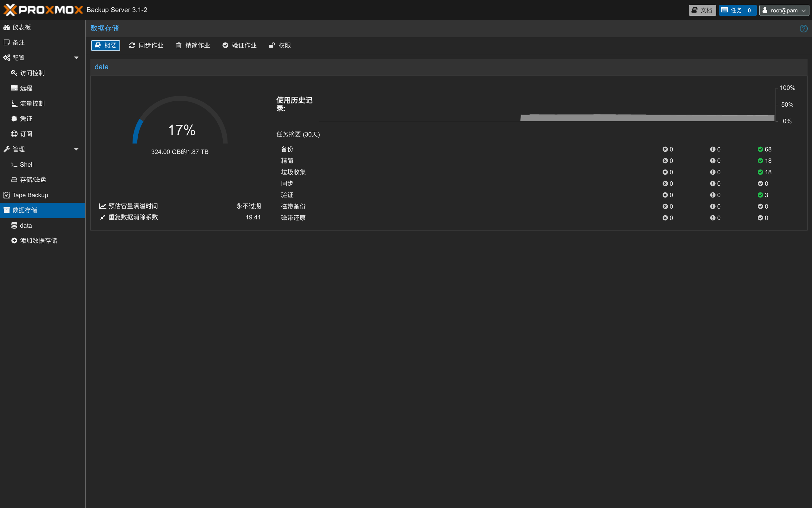Collapse the 管理 section arrow

(76, 149)
